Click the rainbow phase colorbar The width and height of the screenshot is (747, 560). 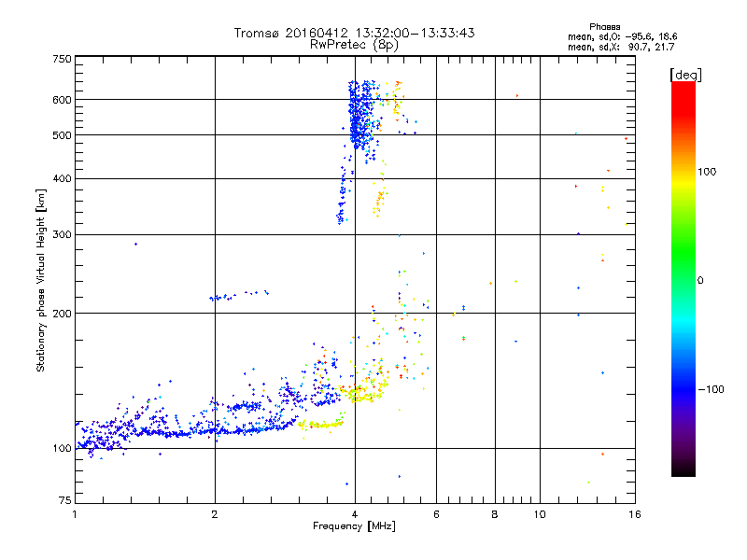[684, 278]
